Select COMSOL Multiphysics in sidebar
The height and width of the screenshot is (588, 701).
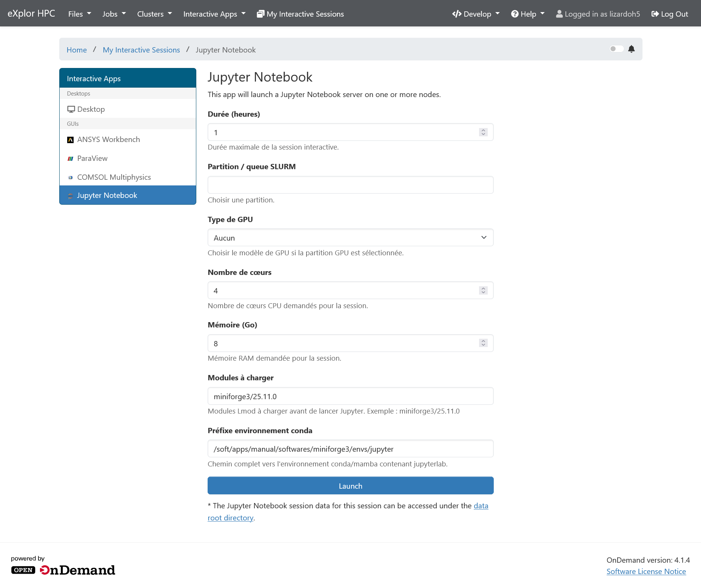tap(128, 177)
